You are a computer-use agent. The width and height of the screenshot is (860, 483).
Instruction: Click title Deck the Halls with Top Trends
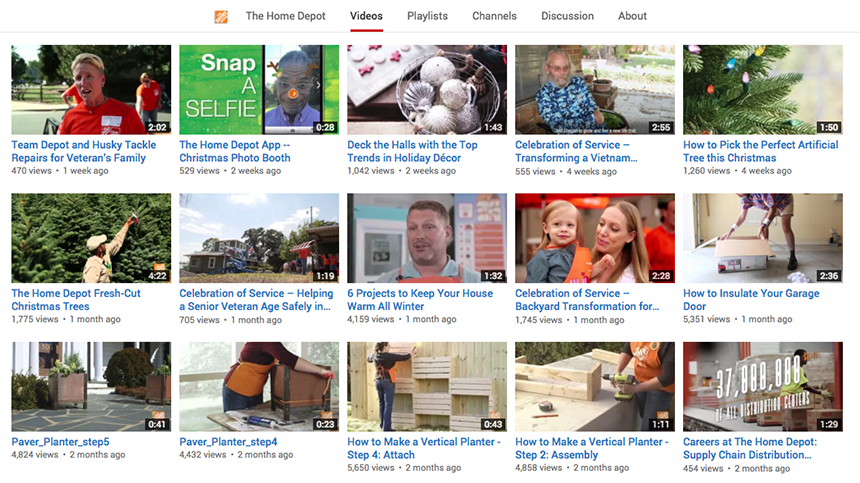(x=412, y=151)
